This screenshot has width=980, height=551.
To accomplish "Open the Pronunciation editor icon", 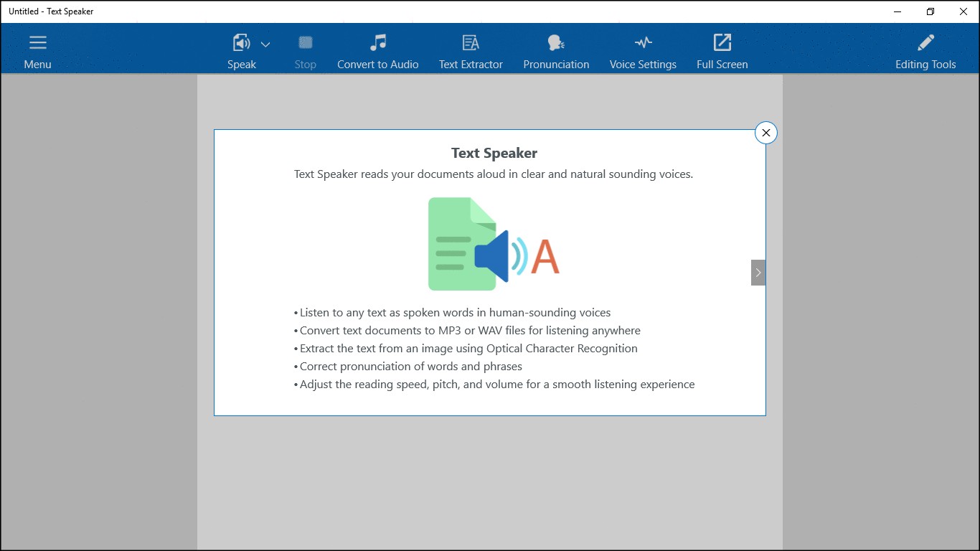I will click(x=556, y=43).
